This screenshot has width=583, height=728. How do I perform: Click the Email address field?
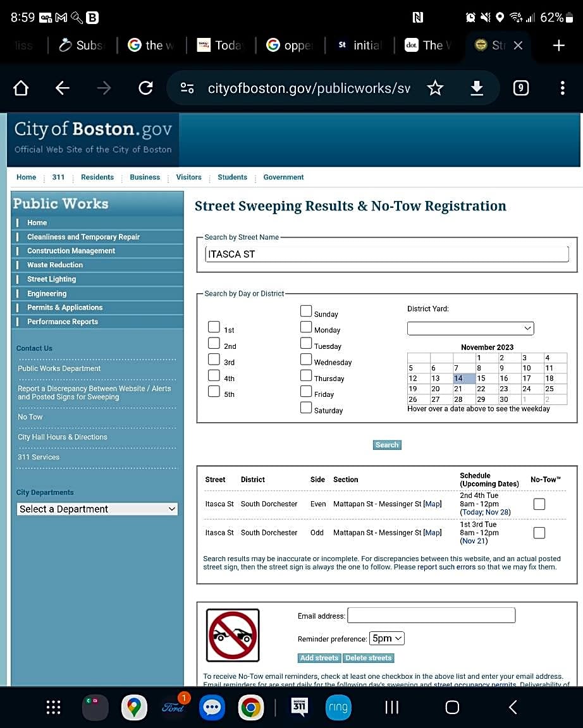pyautogui.click(x=431, y=615)
